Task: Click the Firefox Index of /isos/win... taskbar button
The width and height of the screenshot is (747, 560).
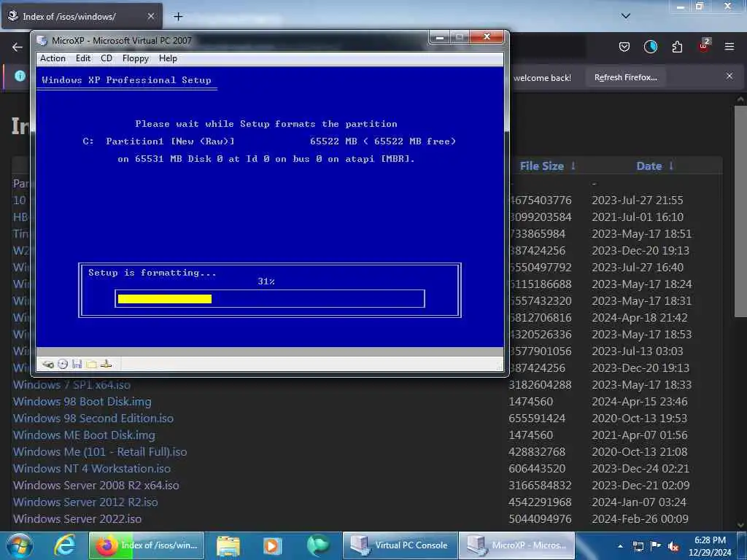Action: click(147, 545)
